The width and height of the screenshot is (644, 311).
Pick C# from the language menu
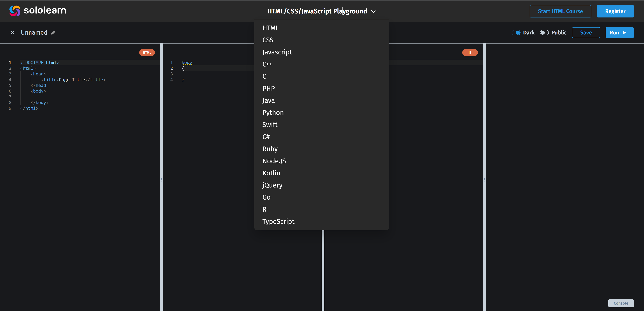point(321,137)
